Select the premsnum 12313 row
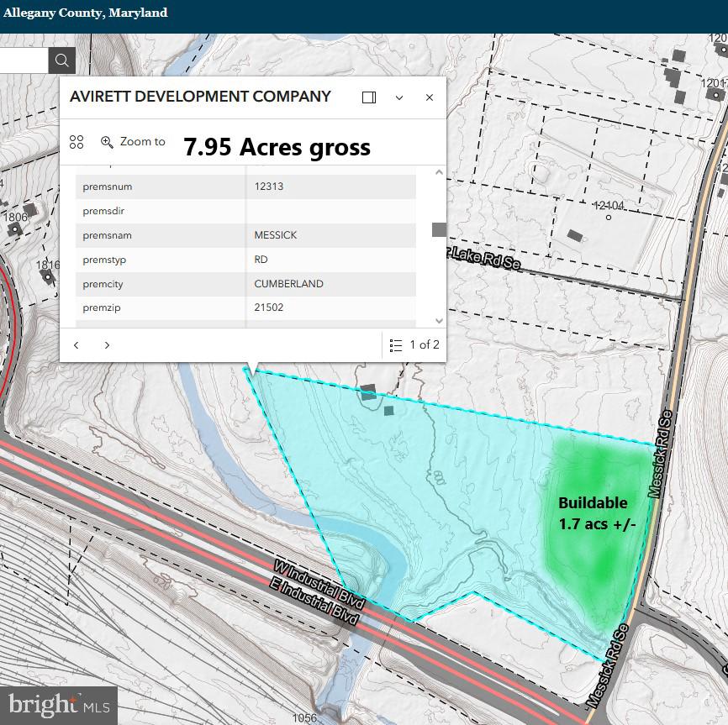Image resolution: width=728 pixels, height=725 pixels. tap(245, 187)
